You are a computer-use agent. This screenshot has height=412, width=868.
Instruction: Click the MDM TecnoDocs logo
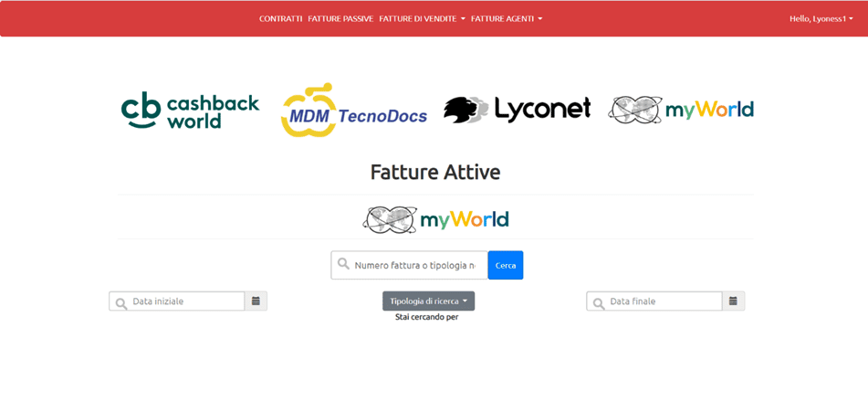pos(354,111)
